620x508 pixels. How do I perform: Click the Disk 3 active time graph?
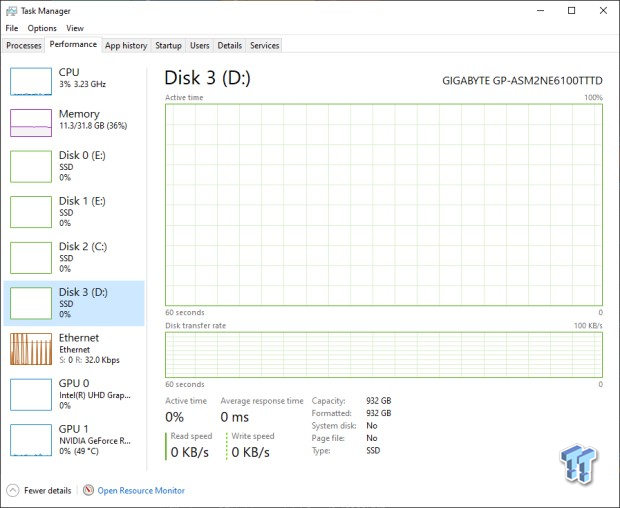(x=383, y=204)
